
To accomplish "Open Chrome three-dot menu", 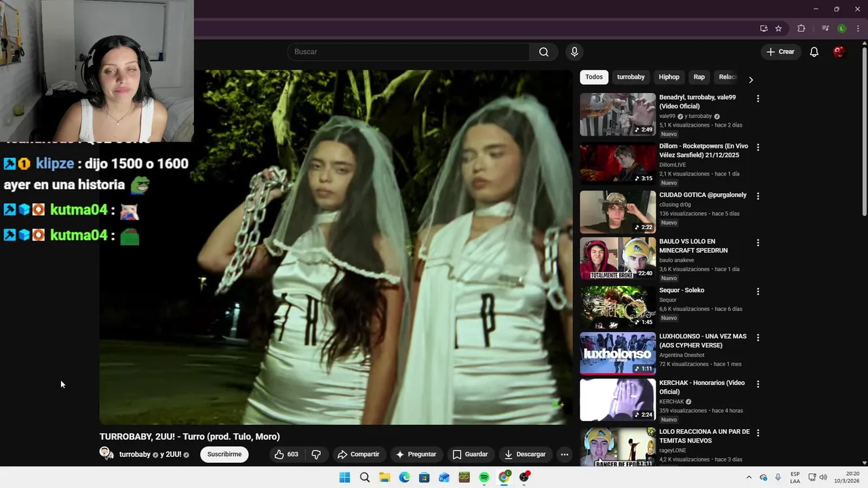I will point(858,28).
